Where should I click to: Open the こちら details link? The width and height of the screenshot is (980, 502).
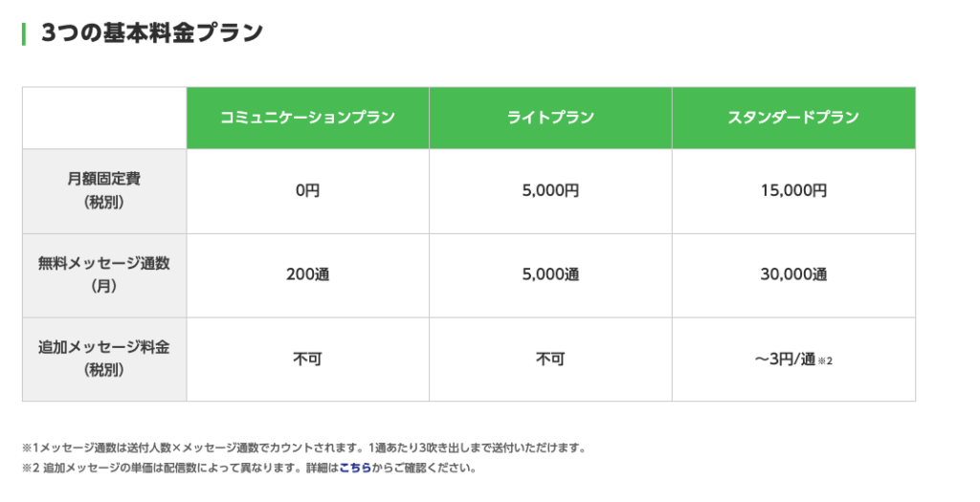point(355,468)
